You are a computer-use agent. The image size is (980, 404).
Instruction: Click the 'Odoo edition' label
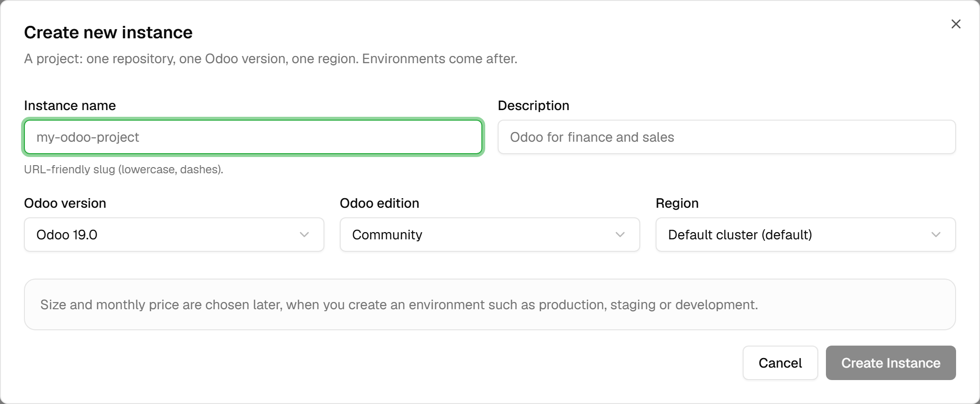coord(379,203)
